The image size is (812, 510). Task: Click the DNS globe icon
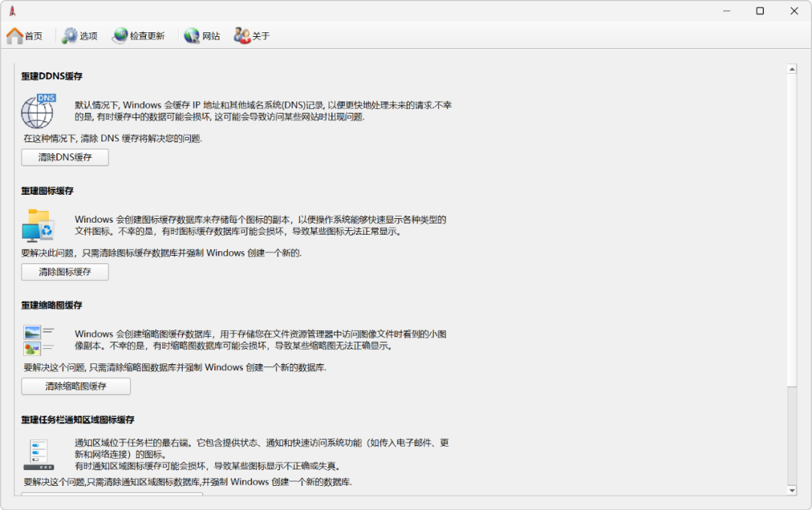pyautogui.click(x=38, y=111)
